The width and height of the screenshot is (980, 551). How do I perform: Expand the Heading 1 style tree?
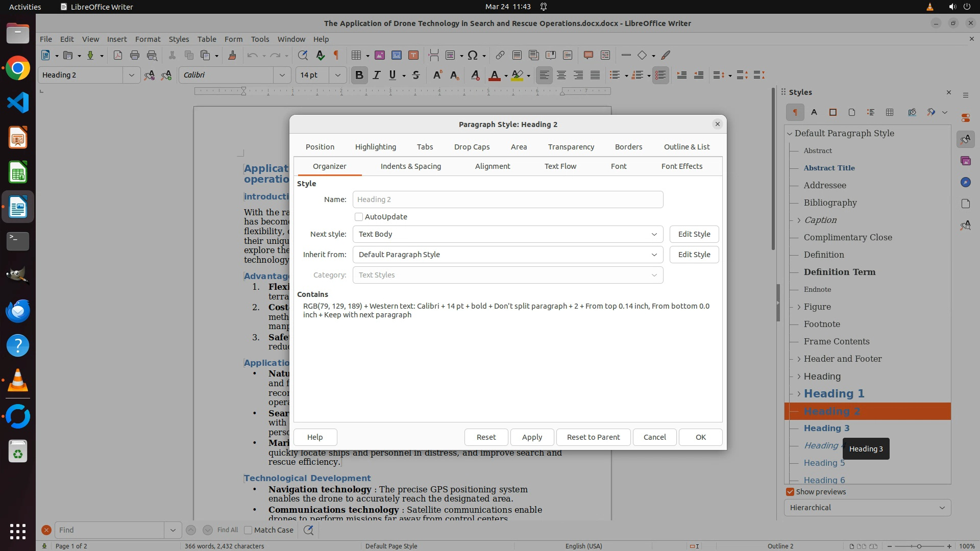pos(799,394)
